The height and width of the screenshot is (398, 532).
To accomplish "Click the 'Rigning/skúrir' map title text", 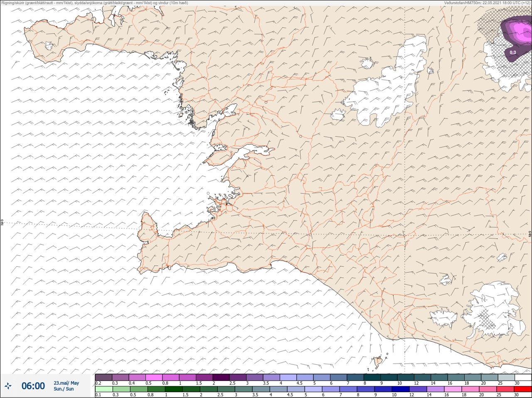I will click(x=95, y=2).
